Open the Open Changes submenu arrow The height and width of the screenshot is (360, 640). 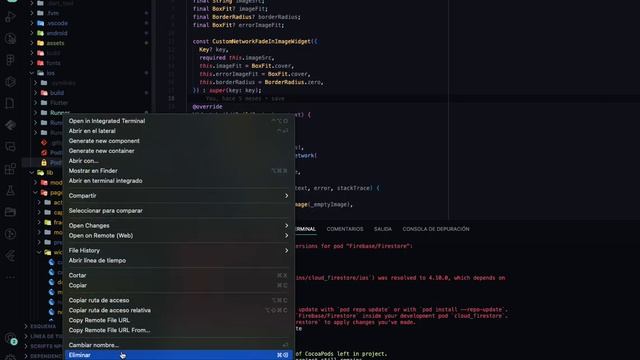point(287,226)
